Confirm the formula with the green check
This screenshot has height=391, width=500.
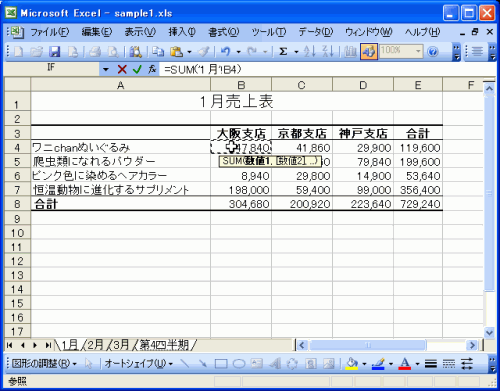[137, 69]
